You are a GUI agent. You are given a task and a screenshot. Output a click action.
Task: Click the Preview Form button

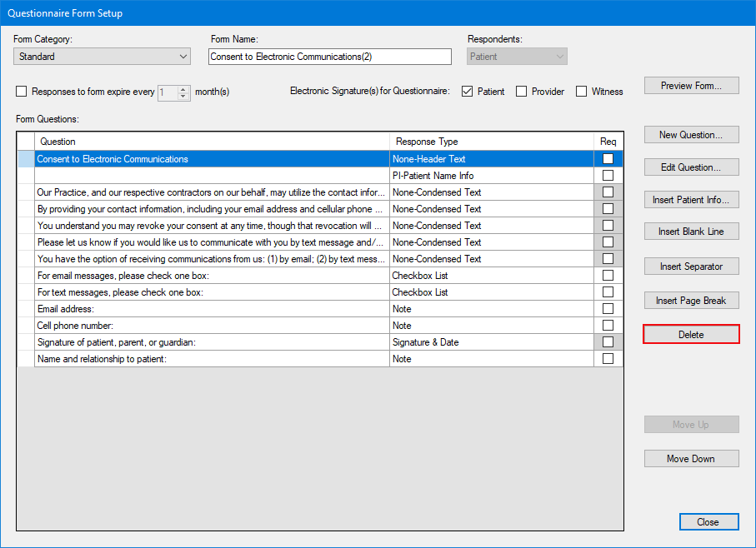pyautogui.click(x=691, y=86)
